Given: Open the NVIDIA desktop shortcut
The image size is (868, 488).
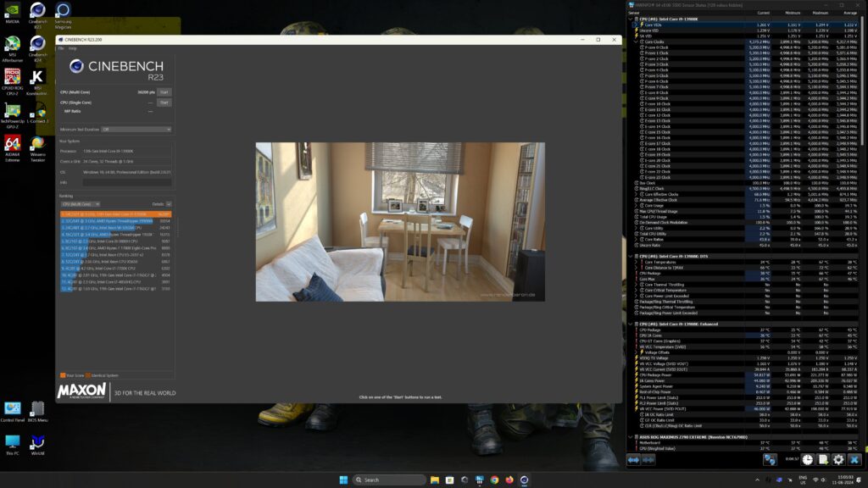Looking at the screenshot, I should [x=12, y=13].
